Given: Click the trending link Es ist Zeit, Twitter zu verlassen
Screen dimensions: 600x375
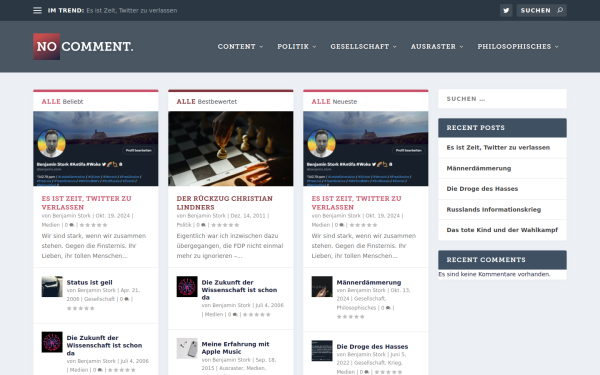Looking at the screenshot, I should [x=132, y=10].
